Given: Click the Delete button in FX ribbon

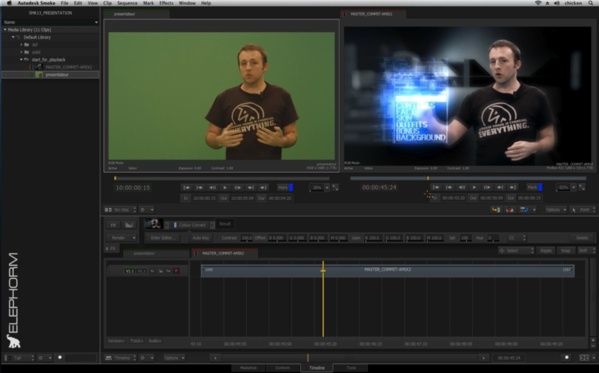Looking at the screenshot, I should (582, 238).
